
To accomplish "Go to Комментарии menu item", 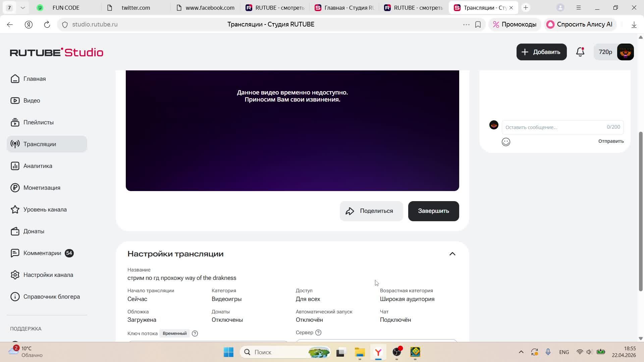I will coord(42,253).
